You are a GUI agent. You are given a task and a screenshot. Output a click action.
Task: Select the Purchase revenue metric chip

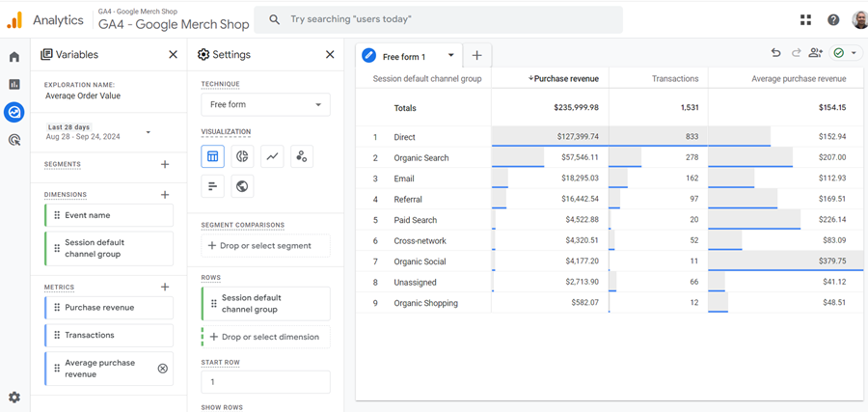pos(109,308)
